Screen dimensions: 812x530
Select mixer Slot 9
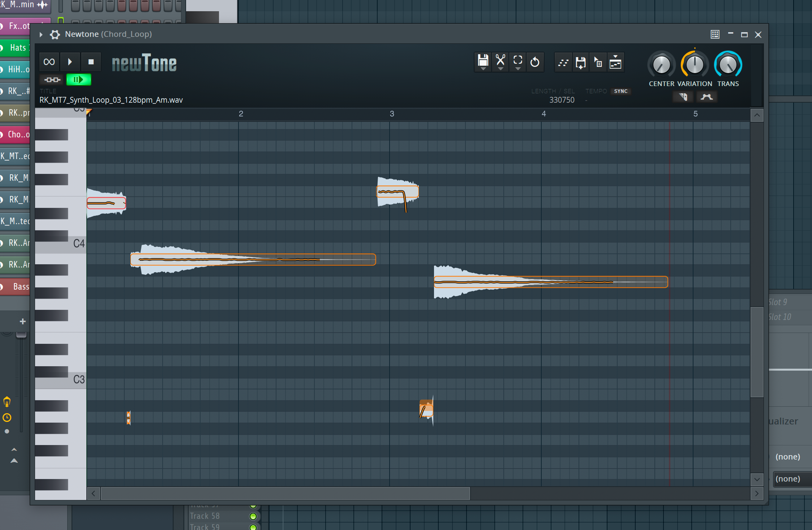[x=790, y=302]
